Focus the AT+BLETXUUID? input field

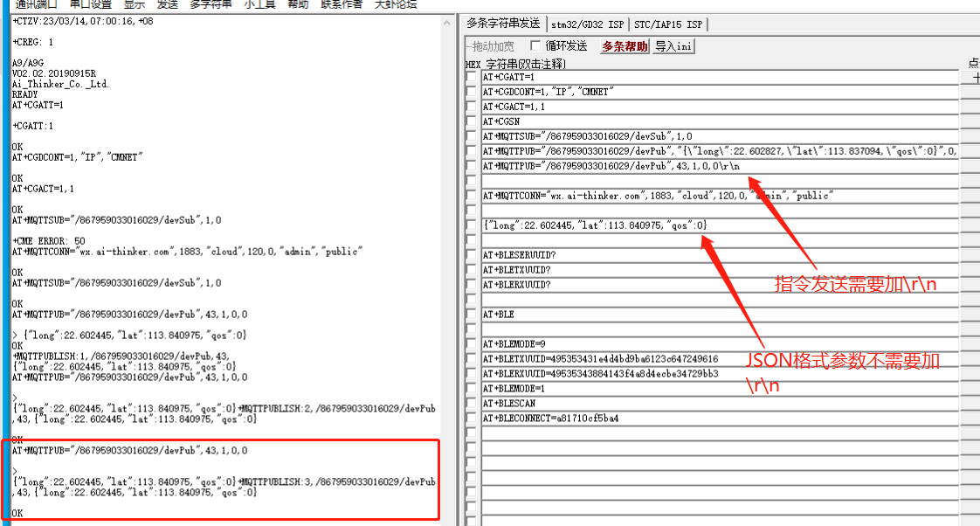pyautogui.click(x=720, y=270)
